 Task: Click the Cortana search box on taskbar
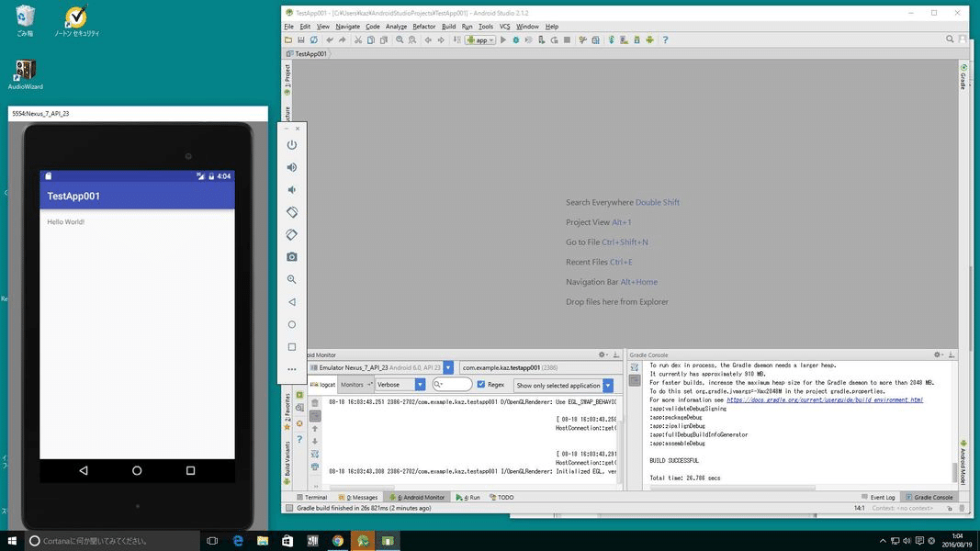112,541
